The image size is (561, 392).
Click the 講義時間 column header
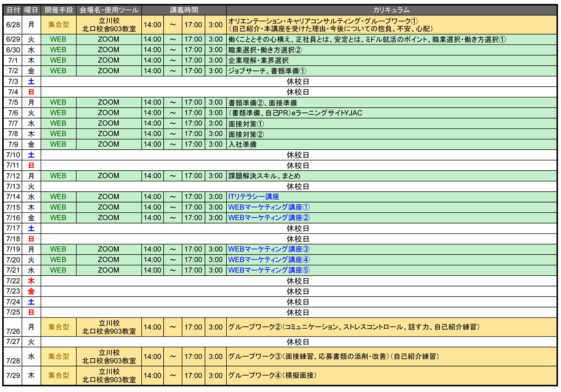(x=184, y=10)
